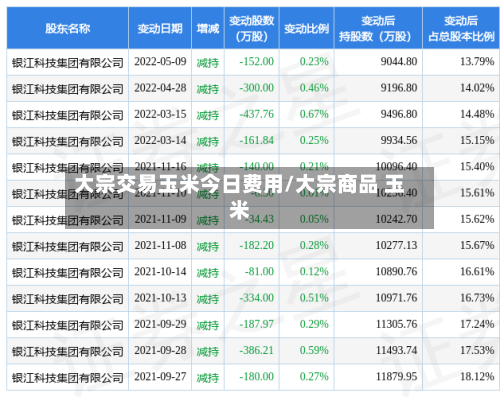Viewport: 500px width, 397px height.
Task: Click the 股东名称 column header
Action: [x=68, y=29]
